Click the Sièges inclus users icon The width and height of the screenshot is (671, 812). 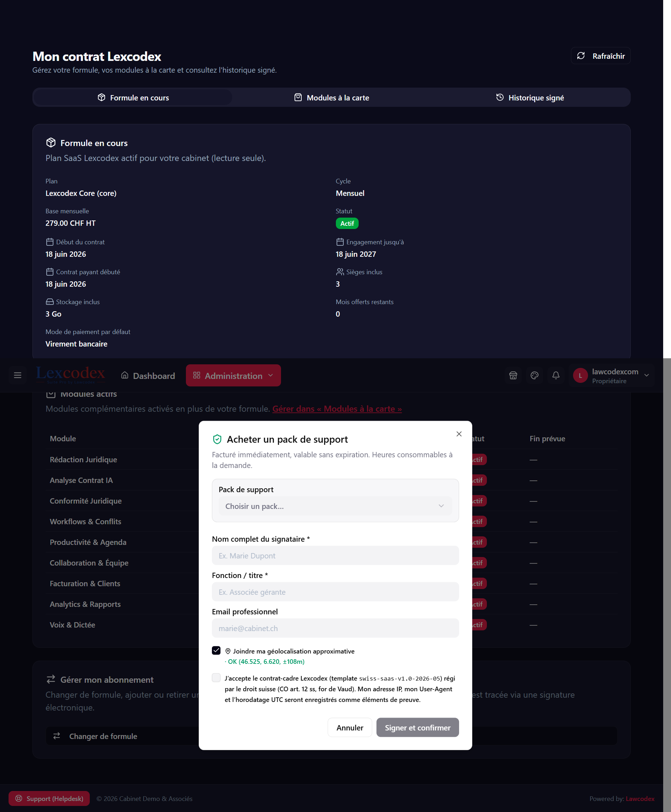pos(340,272)
